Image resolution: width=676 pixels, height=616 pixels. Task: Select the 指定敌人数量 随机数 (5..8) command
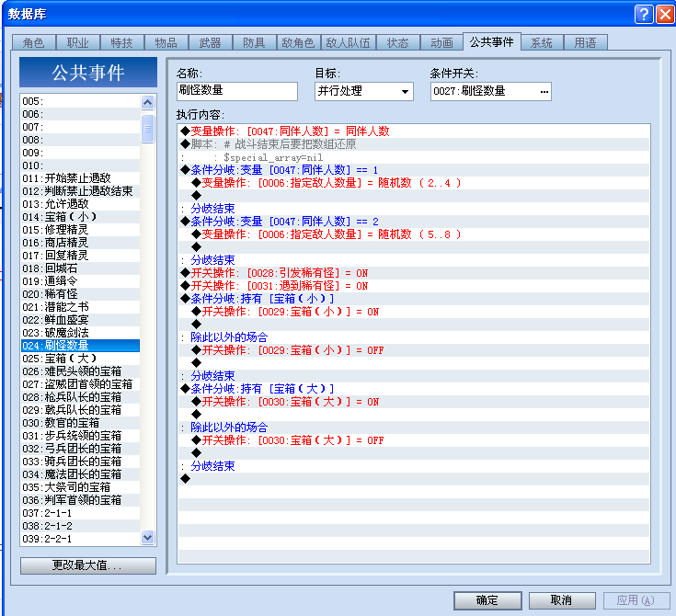point(414,234)
